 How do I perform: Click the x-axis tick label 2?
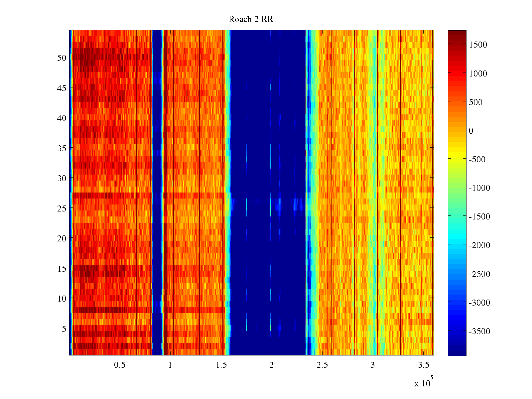272,365
